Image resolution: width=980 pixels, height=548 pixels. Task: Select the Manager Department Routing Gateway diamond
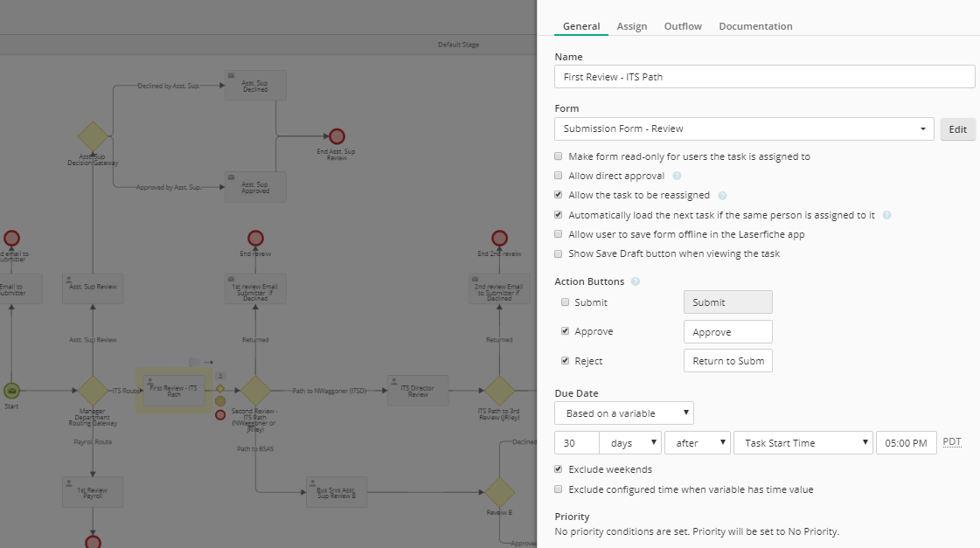[93, 391]
